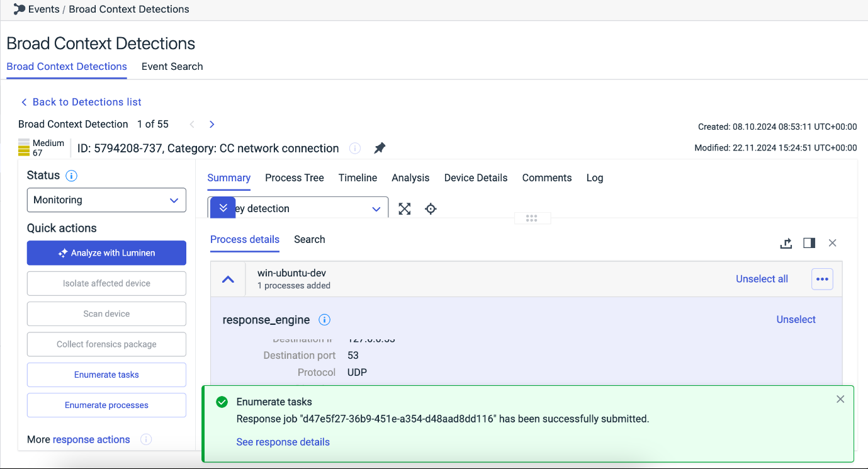Image resolution: width=868 pixels, height=469 pixels.
Task: Click the info icon next to response_engine
Action: click(324, 320)
